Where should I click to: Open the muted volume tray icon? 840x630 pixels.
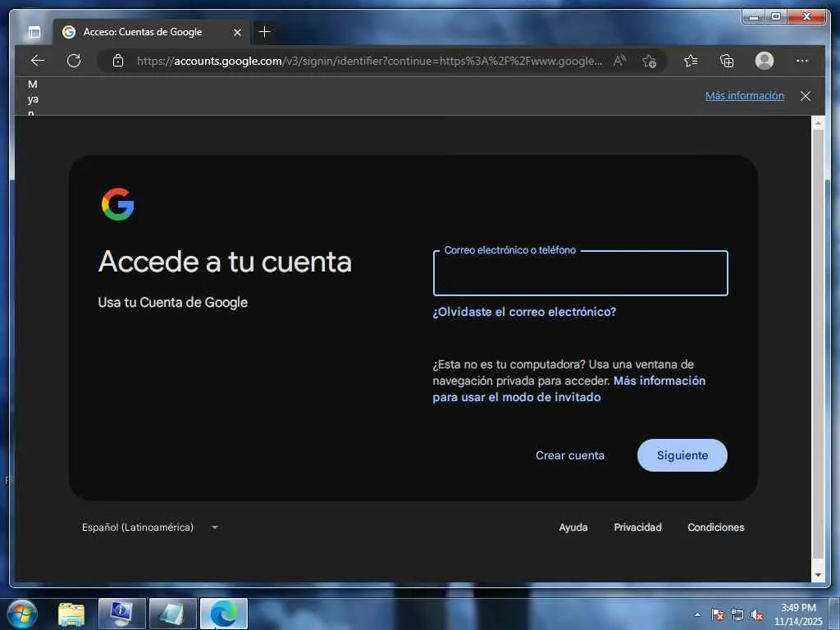tap(757, 614)
